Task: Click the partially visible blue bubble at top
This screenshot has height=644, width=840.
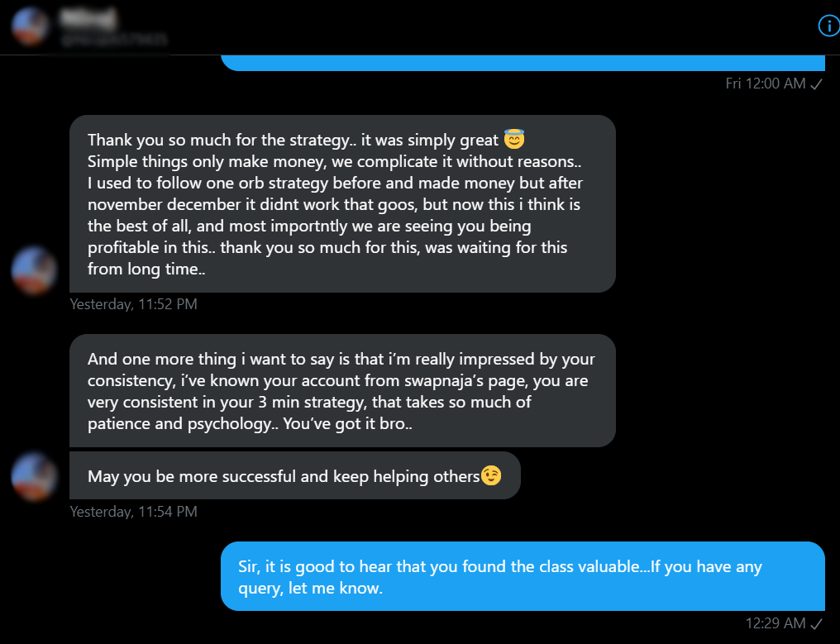Action: (x=523, y=63)
